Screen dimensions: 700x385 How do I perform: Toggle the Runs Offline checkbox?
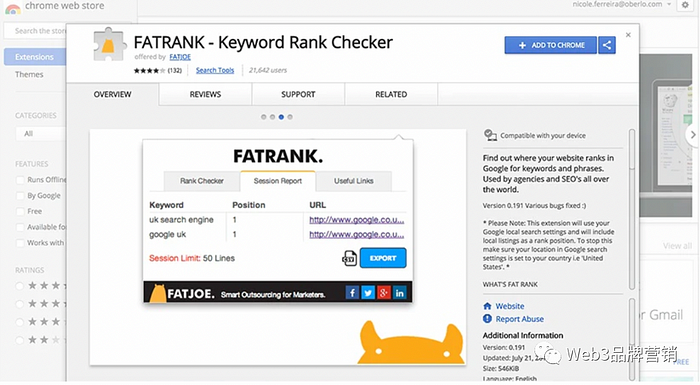(x=20, y=180)
